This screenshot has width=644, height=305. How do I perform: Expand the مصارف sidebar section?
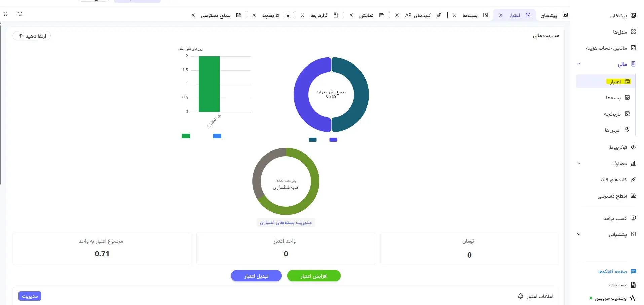tap(579, 164)
